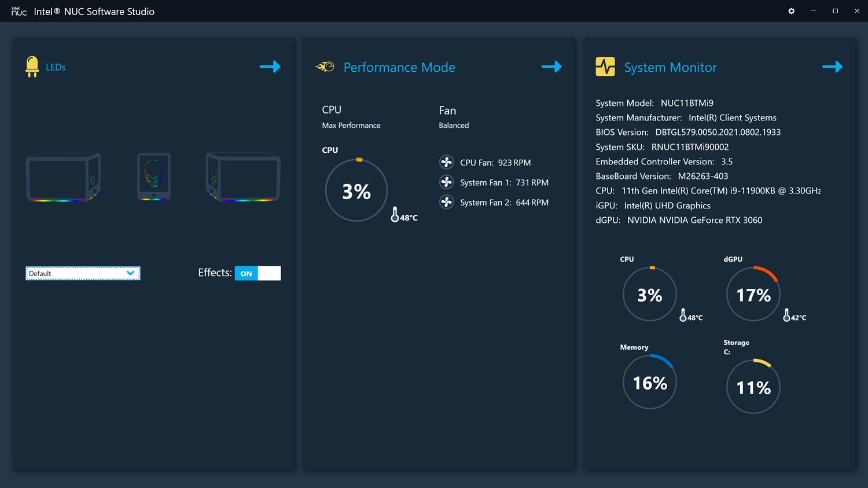Viewport: 868px width, 488px height.
Task: Click thermometer icon in Performance Mode panel
Action: pyautogui.click(x=395, y=214)
